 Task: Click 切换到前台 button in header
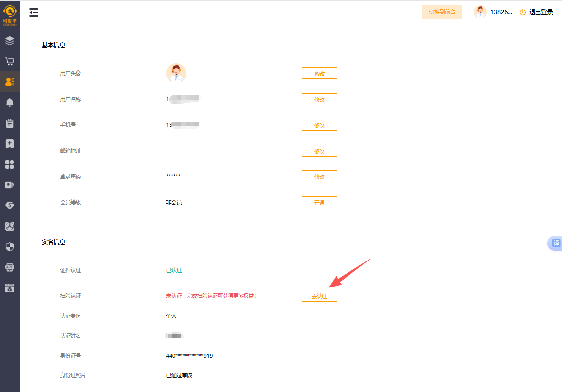coord(442,12)
